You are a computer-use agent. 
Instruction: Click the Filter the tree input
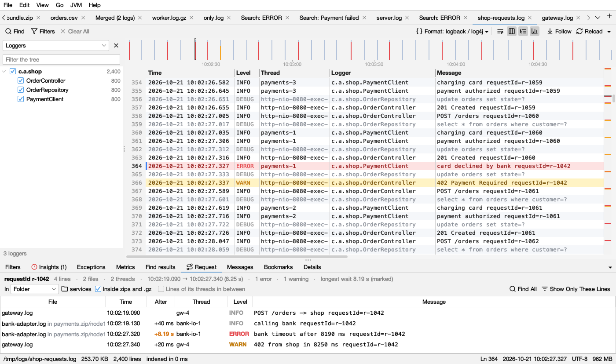[x=61, y=59]
